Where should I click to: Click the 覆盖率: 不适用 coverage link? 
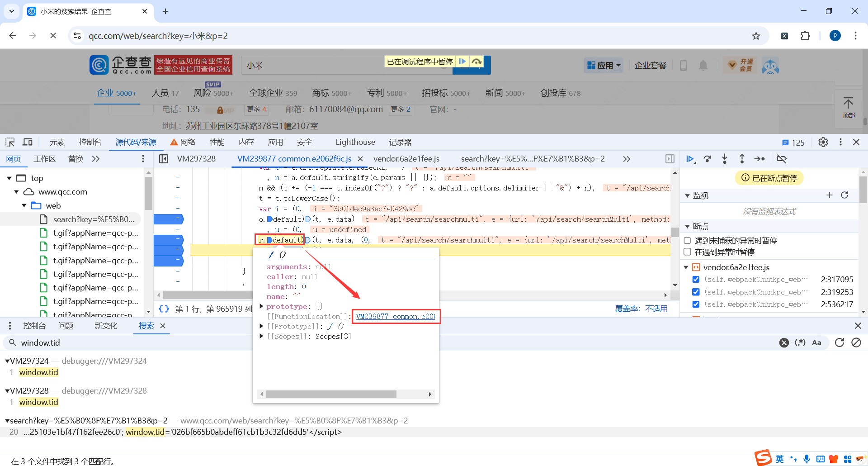click(x=641, y=309)
